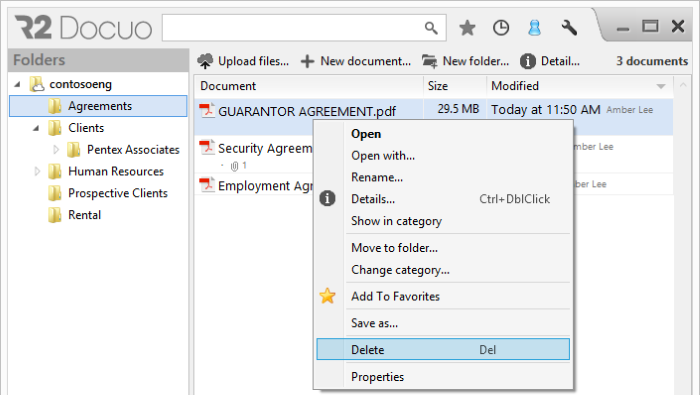Open the recent history clock icon
700x395 pixels.
[500, 28]
